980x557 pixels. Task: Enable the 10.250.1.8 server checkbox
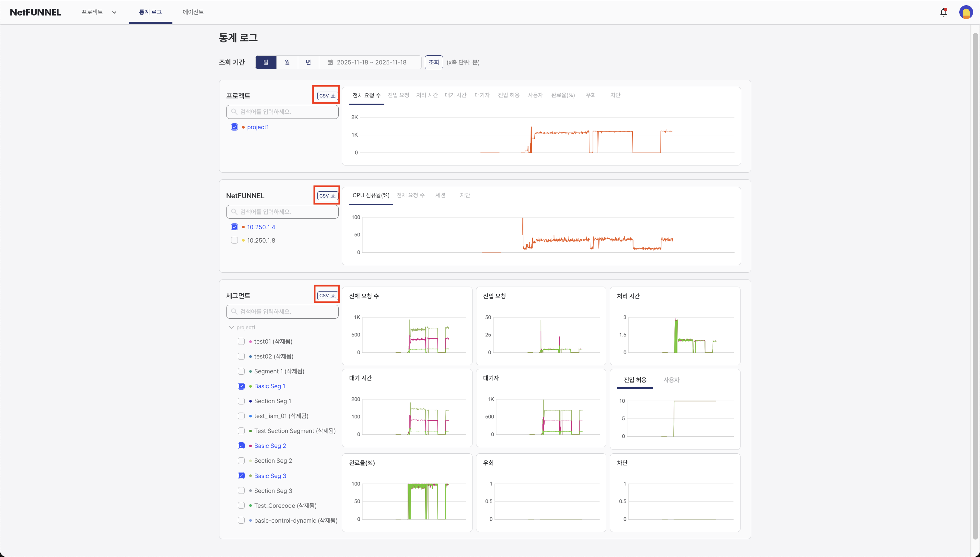pyautogui.click(x=234, y=240)
